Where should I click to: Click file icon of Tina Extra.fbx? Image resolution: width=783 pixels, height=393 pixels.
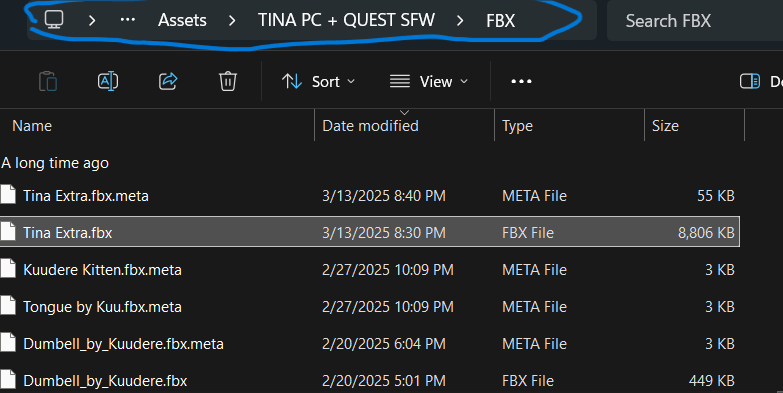pos(7,231)
